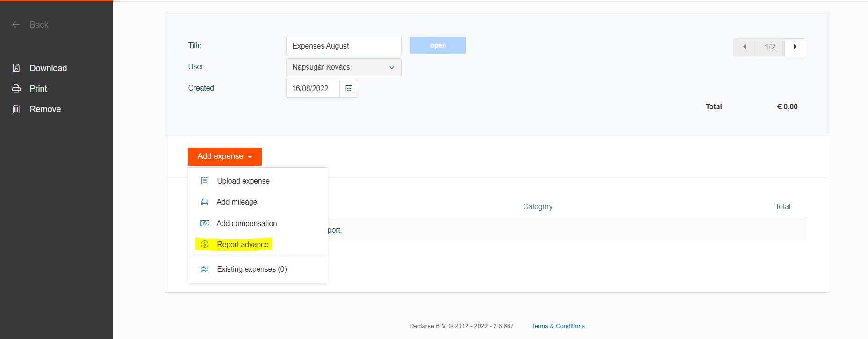Screen dimensions: 868x339
Task: Collapse the Add expense dropdown button
Action: click(x=224, y=156)
